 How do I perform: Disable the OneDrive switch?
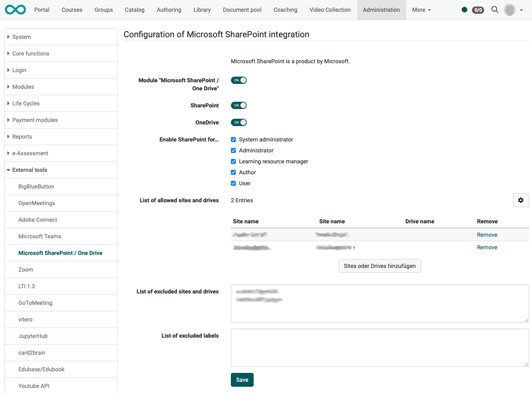click(239, 122)
